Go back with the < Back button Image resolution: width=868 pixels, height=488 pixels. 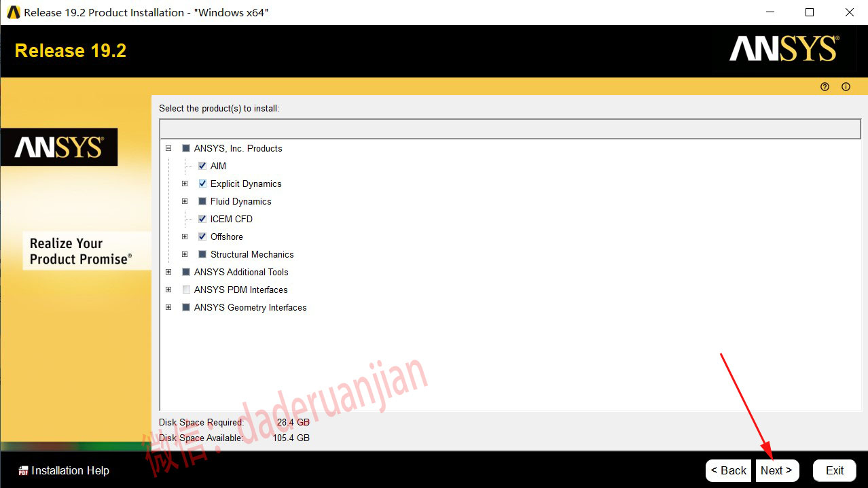coord(729,470)
